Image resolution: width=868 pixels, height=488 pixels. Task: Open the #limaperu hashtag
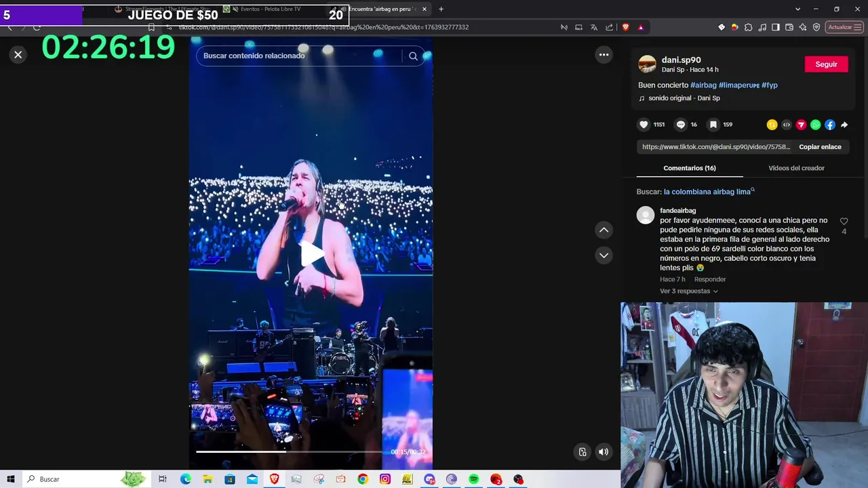point(738,85)
